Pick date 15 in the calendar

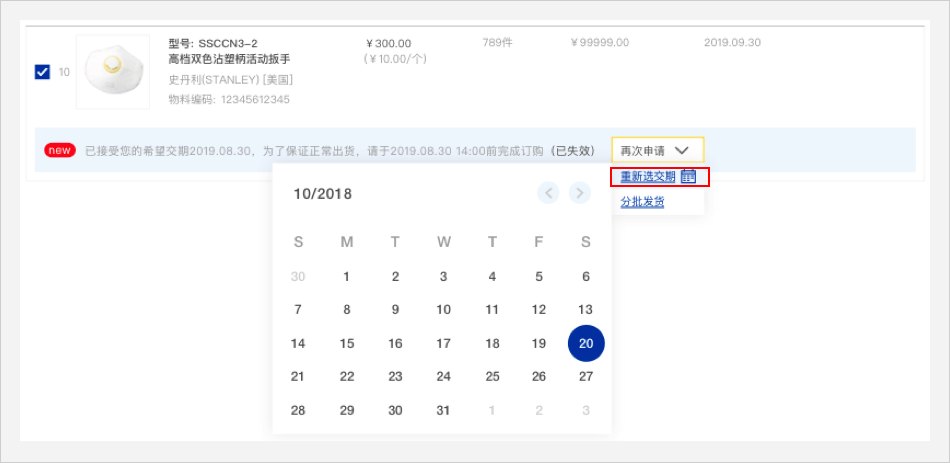point(347,343)
